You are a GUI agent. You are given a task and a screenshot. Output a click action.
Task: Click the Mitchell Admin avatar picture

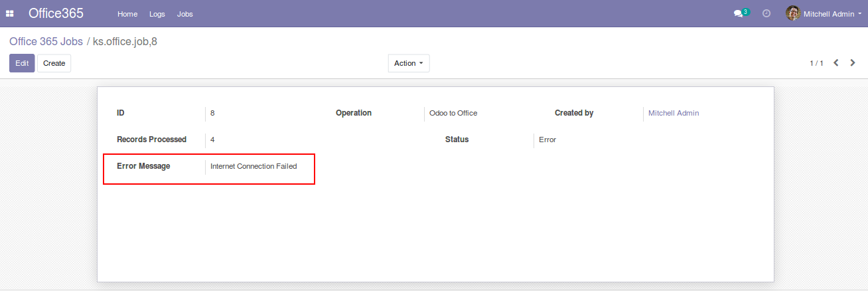(x=792, y=13)
